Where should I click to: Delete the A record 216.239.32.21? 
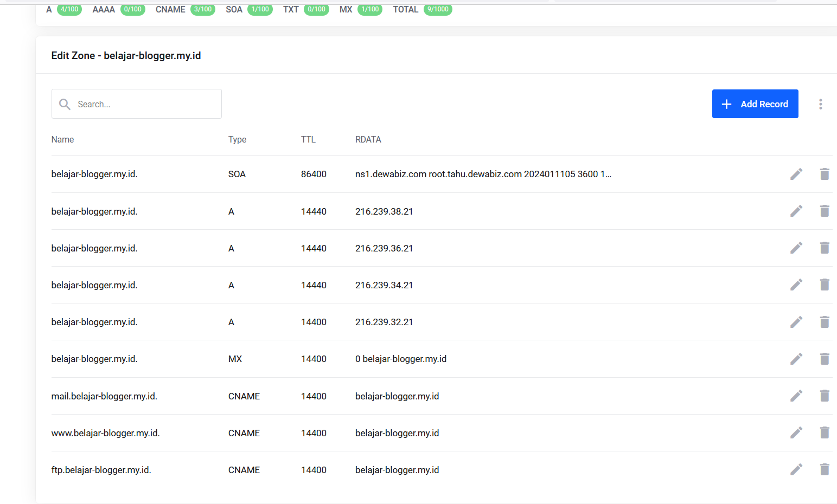[824, 322]
